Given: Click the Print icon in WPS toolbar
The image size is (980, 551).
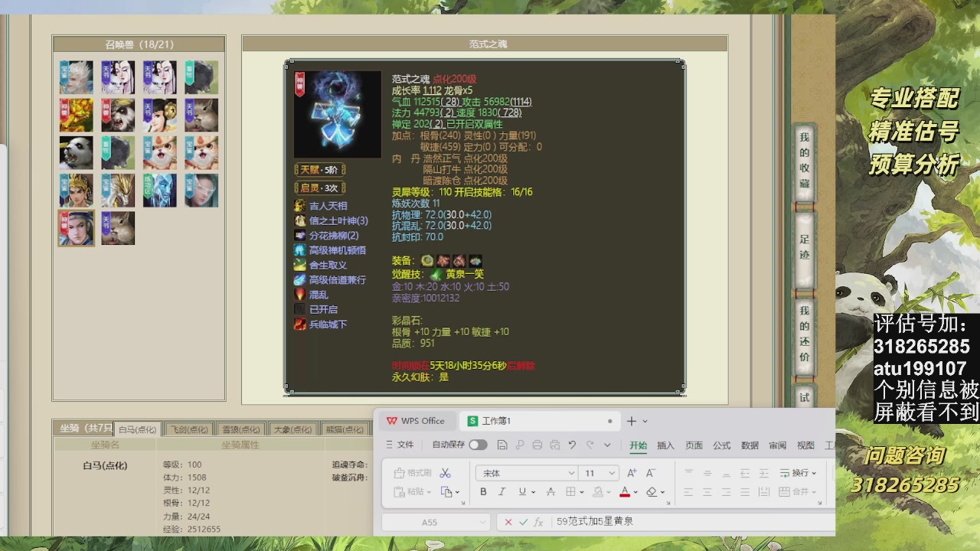Looking at the screenshot, I should click(x=537, y=445).
